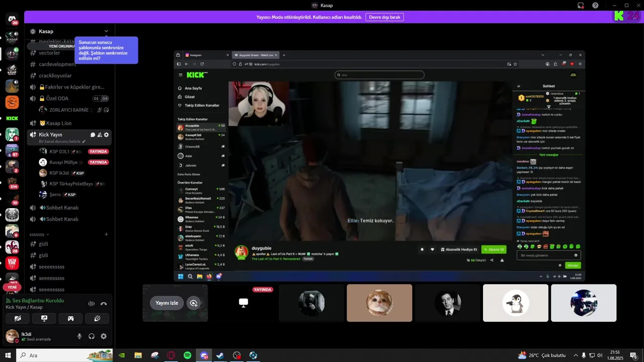Open NVIDIA app from taskbar
644x362 pixels.
(121, 355)
